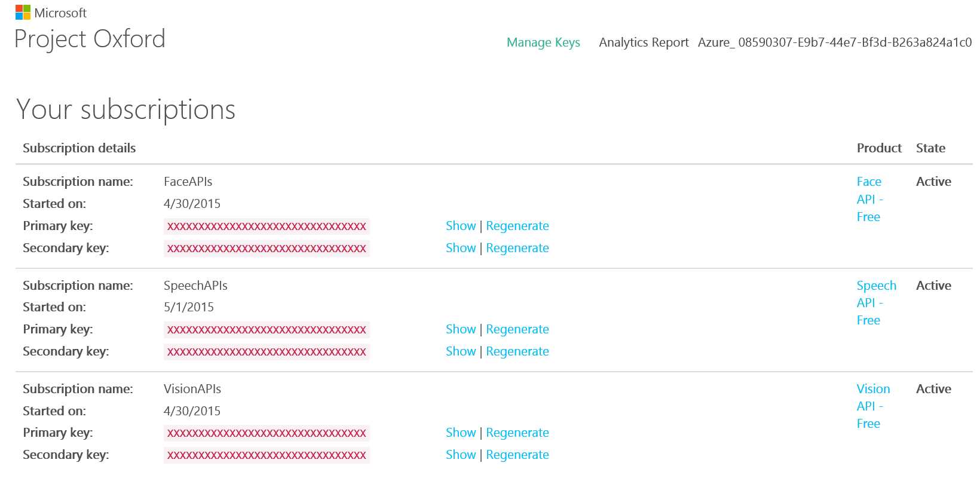The image size is (980, 484).
Task: Open the Analytics Report page
Action: pyautogui.click(x=644, y=42)
